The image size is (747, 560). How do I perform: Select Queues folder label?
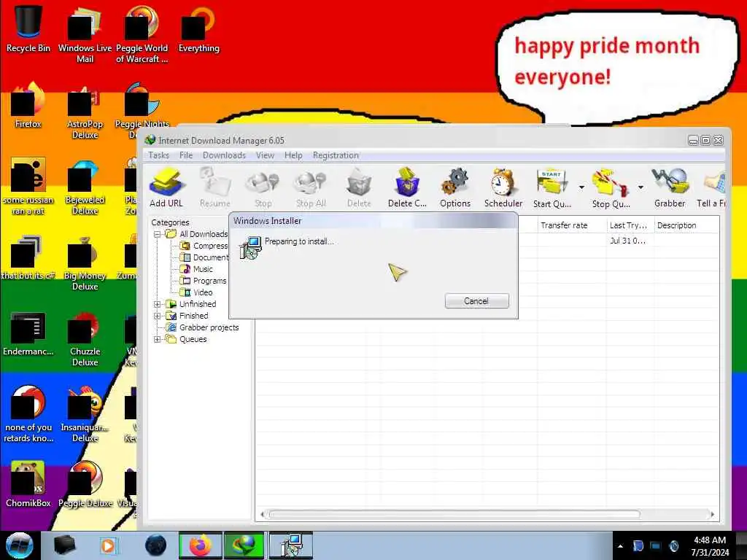(193, 340)
